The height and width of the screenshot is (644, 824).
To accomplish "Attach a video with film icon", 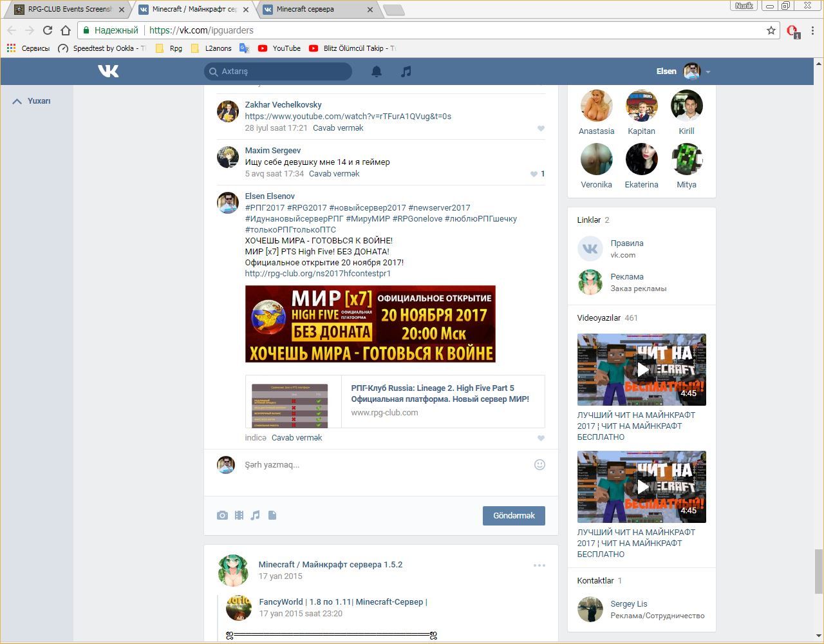I will tap(239, 515).
